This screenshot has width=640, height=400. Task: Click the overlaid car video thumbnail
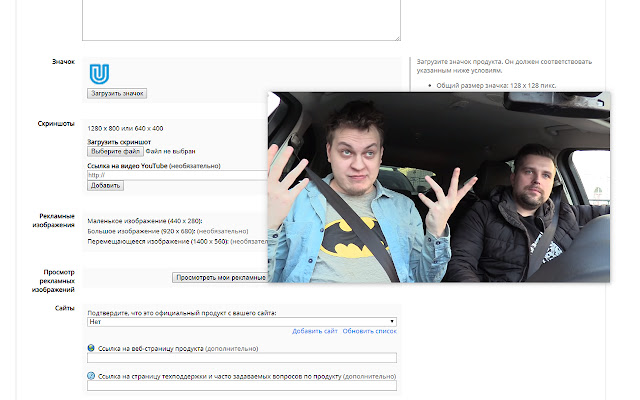[439, 187]
